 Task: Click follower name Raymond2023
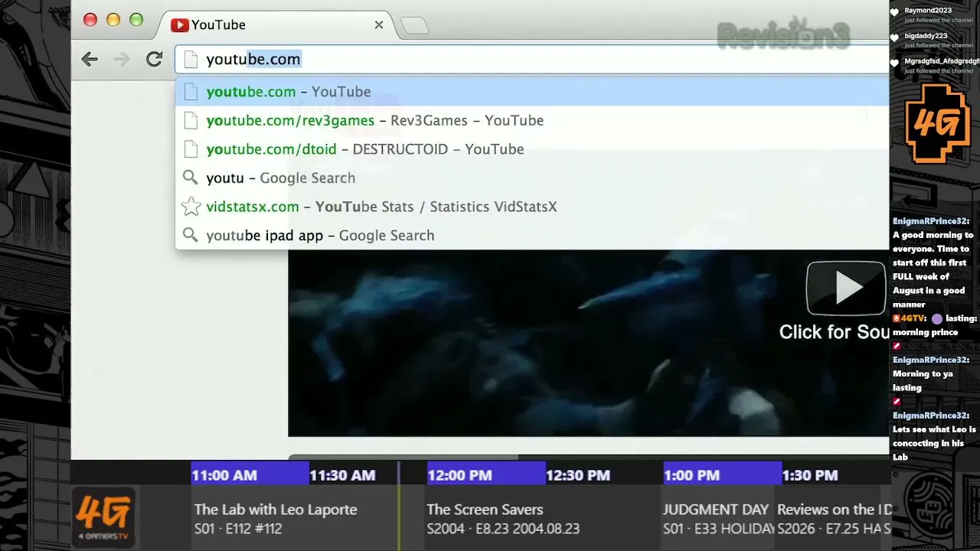(x=928, y=11)
